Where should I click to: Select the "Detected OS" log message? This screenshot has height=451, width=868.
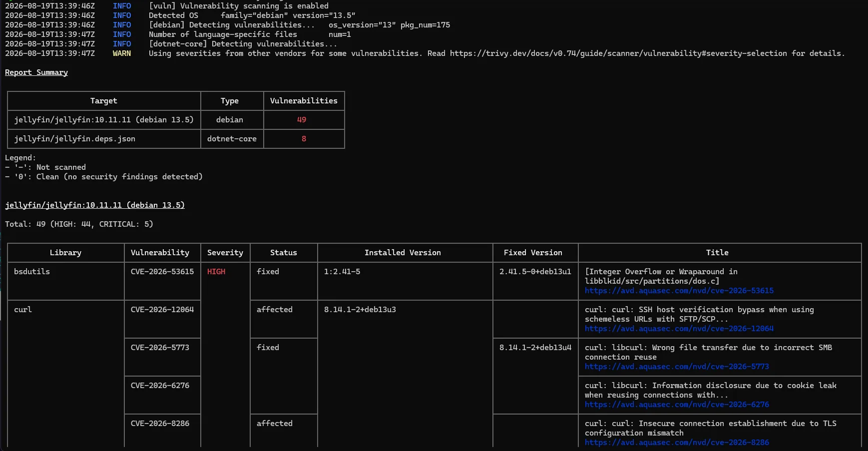173,15
